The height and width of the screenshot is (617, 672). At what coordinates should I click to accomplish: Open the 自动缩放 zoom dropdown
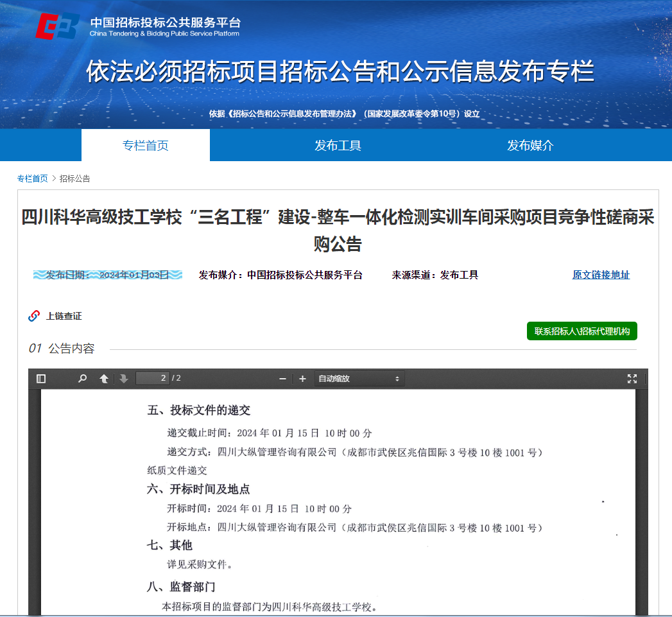point(359,379)
